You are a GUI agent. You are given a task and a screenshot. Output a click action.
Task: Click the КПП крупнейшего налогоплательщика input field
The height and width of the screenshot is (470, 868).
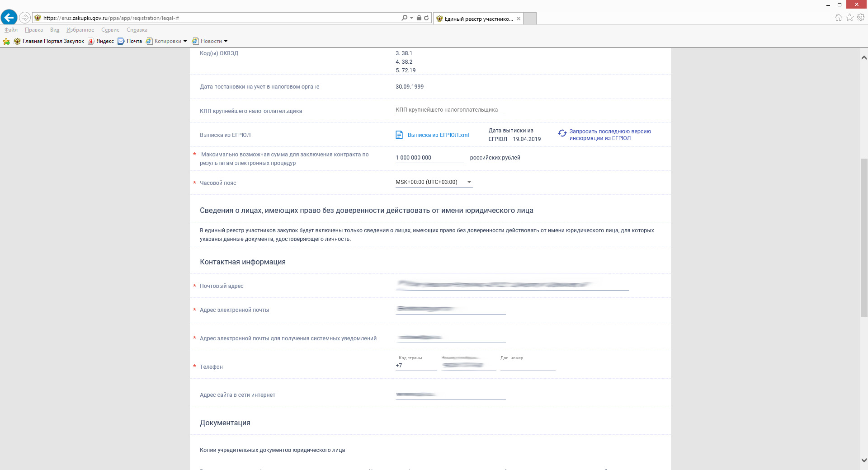(x=450, y=110)
